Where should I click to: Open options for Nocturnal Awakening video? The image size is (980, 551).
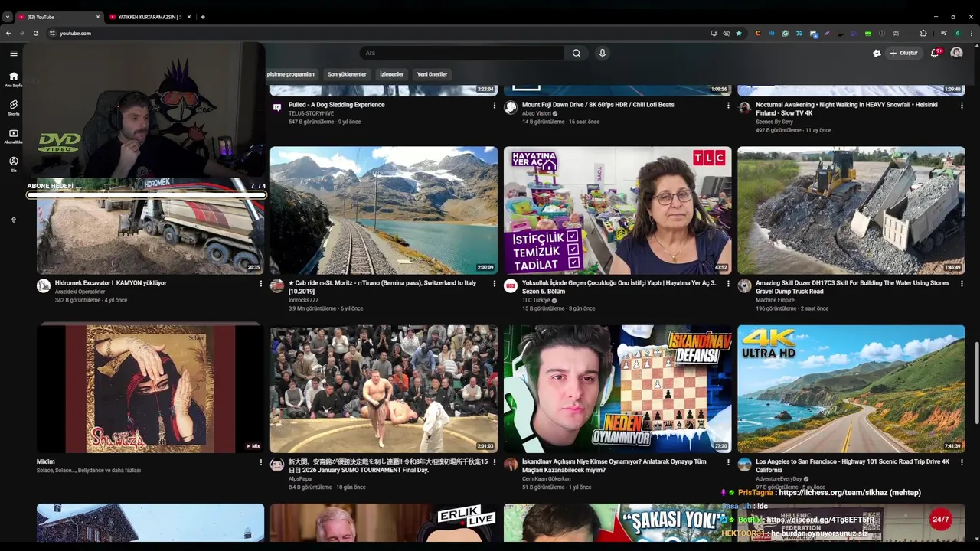click(962, 106)
